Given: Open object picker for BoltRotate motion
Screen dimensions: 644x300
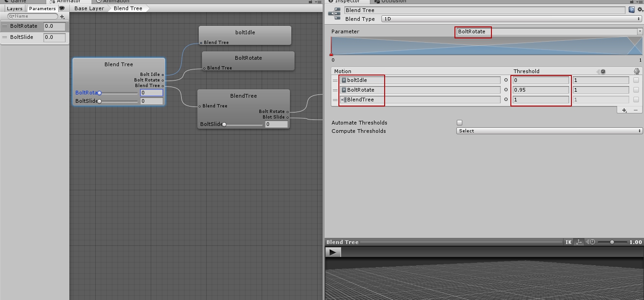Looking at the screenshot, I should pyautogui.click(x=506, y=90).
